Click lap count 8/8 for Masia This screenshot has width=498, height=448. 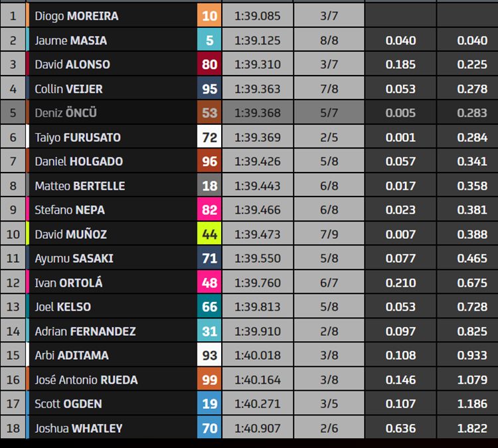click(x=329, y=40)
